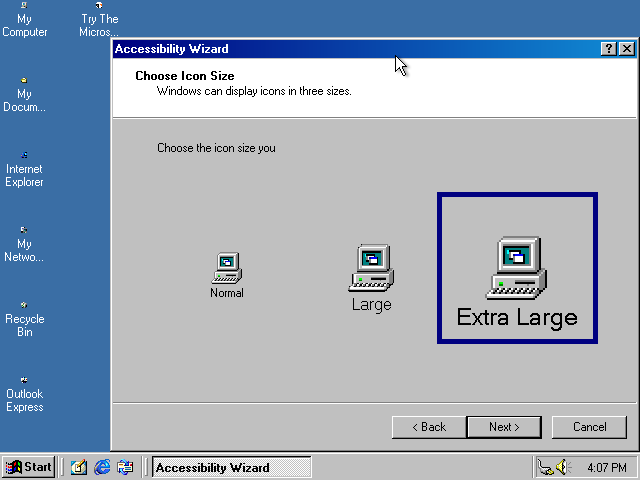
Task: Select Recycle Bin desktop icon
Action: 24,320
